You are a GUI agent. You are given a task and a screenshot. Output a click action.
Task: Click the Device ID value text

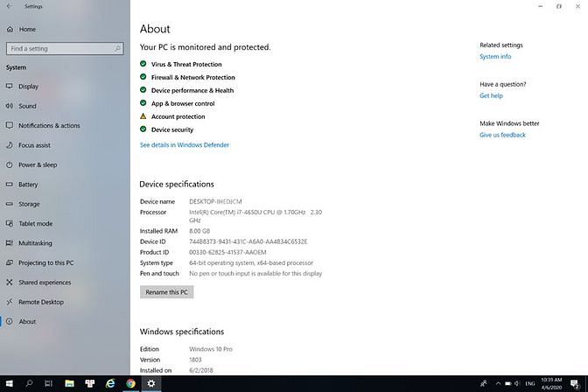pos(248,242)
